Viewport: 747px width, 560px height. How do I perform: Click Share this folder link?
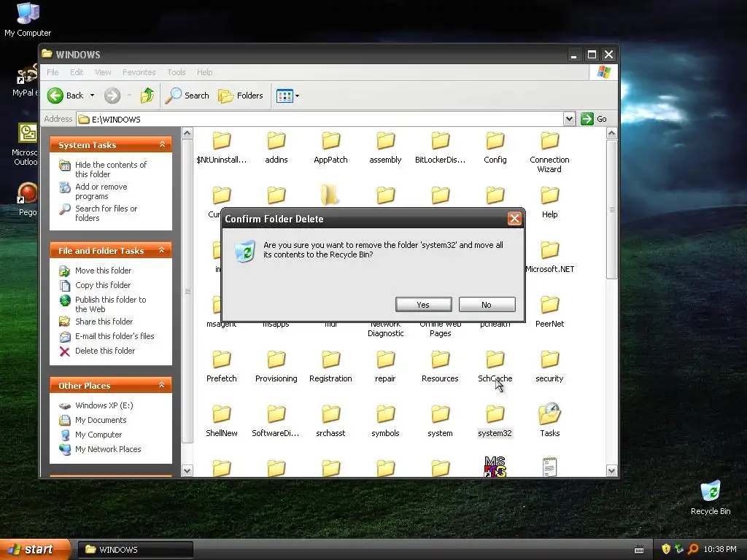(x=104, y=322)
